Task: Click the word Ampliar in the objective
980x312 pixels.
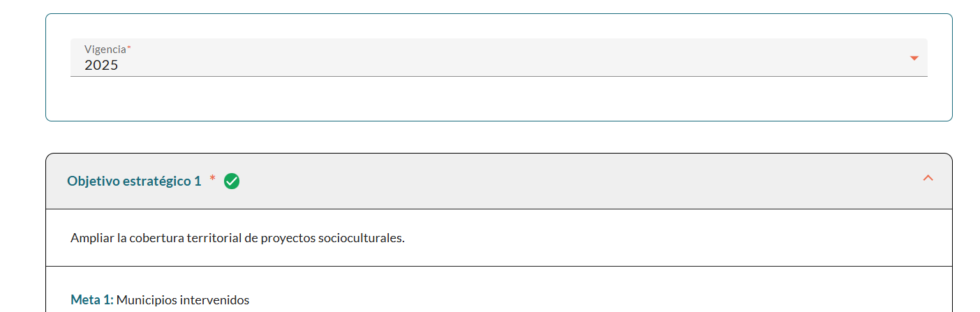Action: [93, 238]
